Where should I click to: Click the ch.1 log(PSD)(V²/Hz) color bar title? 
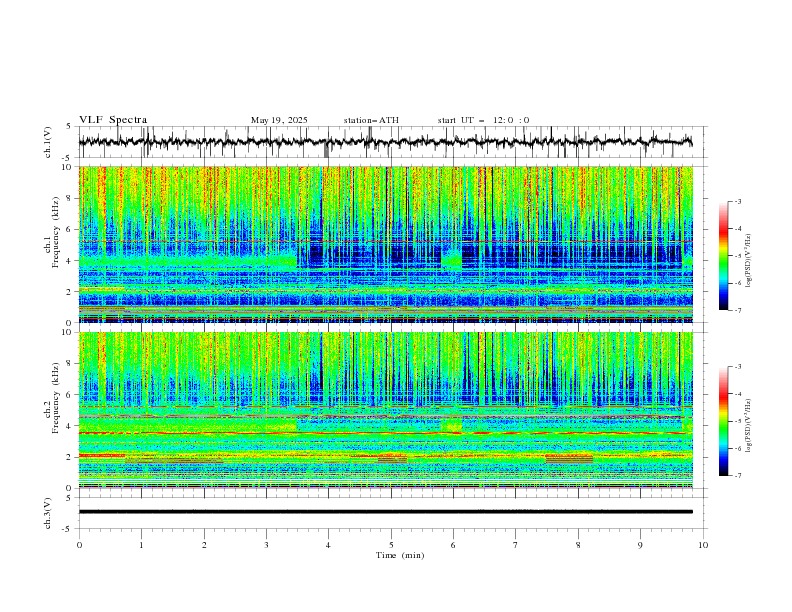click(x=748, y=261)
